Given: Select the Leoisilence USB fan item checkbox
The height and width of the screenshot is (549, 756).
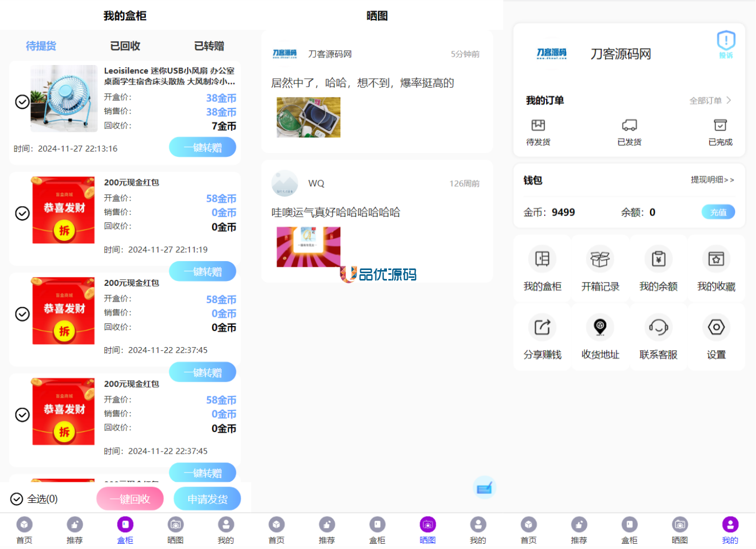Looking at the screenshot, I should (x=22, y=102).
